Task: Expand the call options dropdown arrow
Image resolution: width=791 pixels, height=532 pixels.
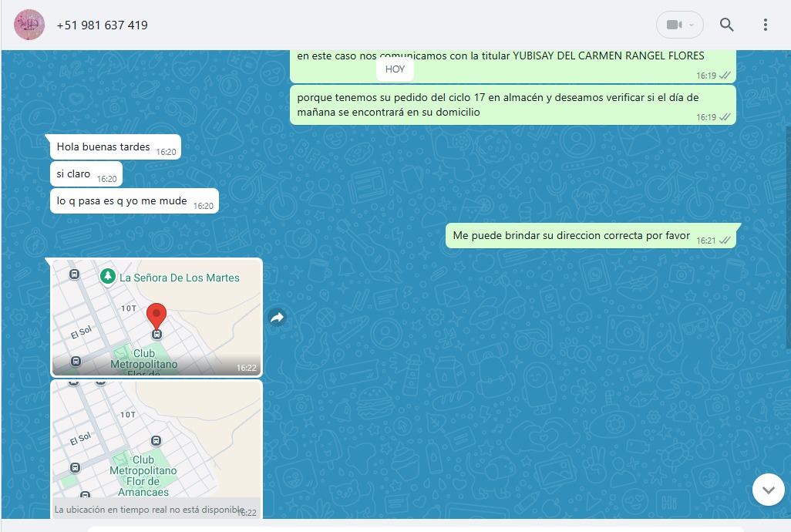Action: click(x=692, y=25)
